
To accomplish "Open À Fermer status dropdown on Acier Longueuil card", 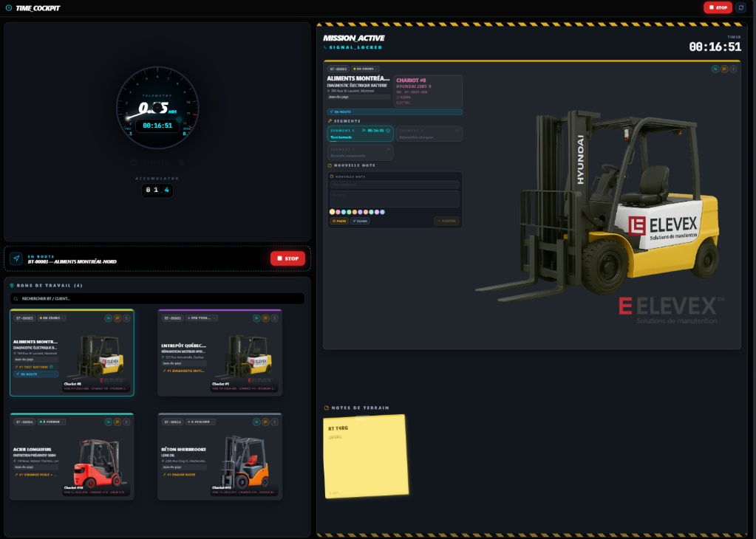I will (x=52, y=422).
